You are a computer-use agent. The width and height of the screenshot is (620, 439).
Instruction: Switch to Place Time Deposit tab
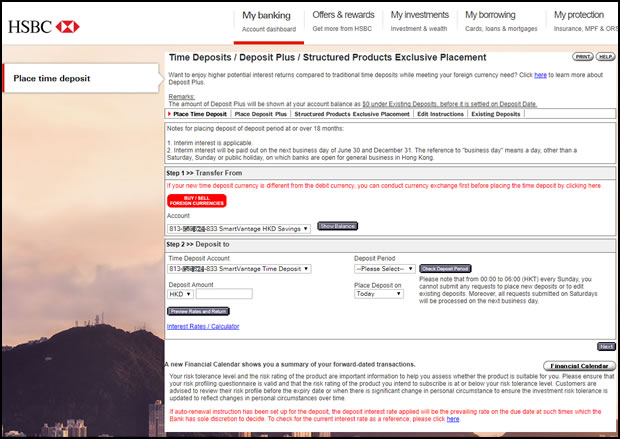pyautogui.click(x=200, y=114)
